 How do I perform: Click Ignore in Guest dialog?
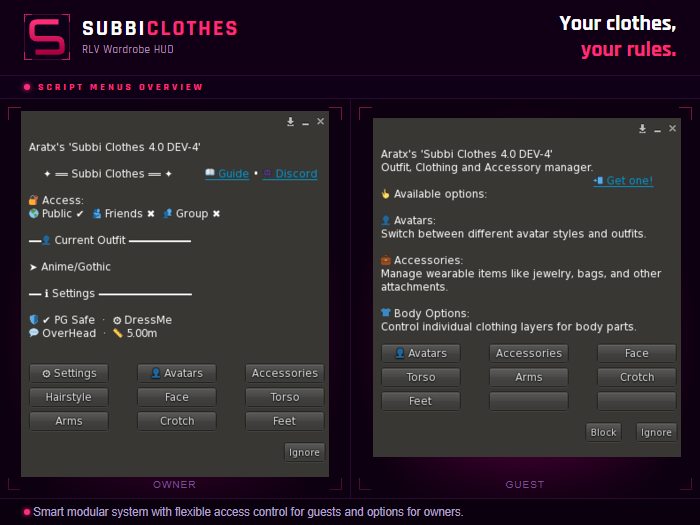[656, 433]
